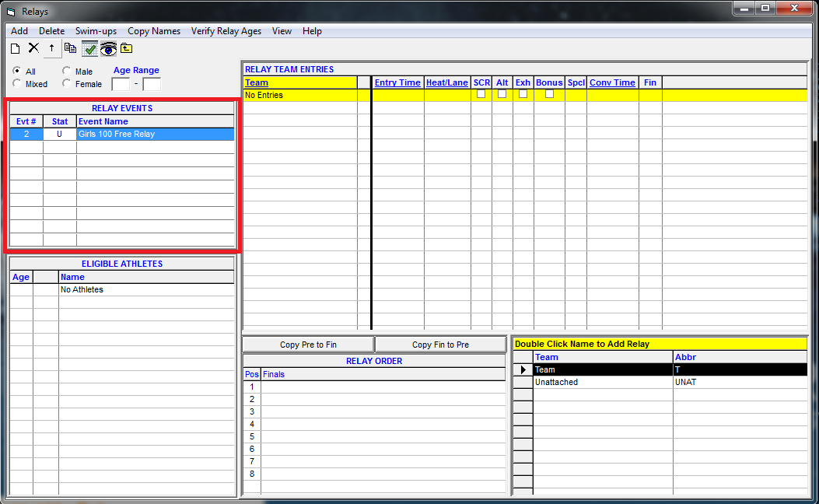Image resolution: width=819 pixels, height=504 pixels.
Task: Select the Girls 100 Free Relay event
Action: [117, 135]
